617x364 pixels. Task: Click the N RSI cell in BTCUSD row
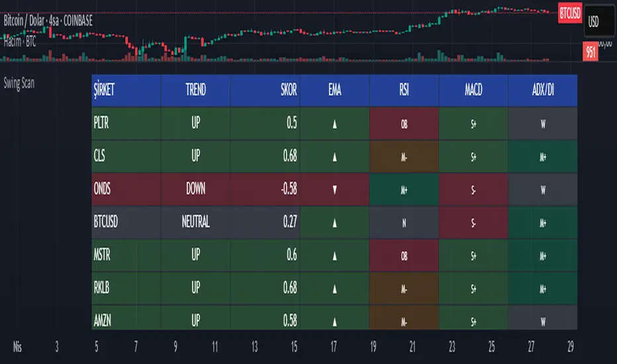(x=404, y=222)
